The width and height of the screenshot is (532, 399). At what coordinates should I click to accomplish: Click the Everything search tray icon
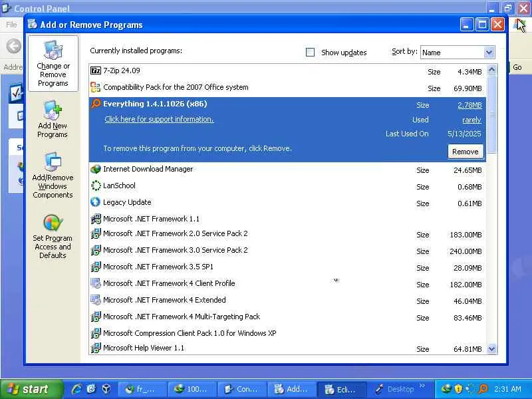[x=483, y=389]
